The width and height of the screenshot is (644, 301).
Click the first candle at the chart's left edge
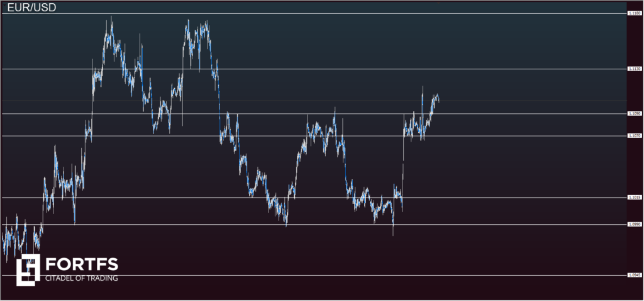[3, 239]
